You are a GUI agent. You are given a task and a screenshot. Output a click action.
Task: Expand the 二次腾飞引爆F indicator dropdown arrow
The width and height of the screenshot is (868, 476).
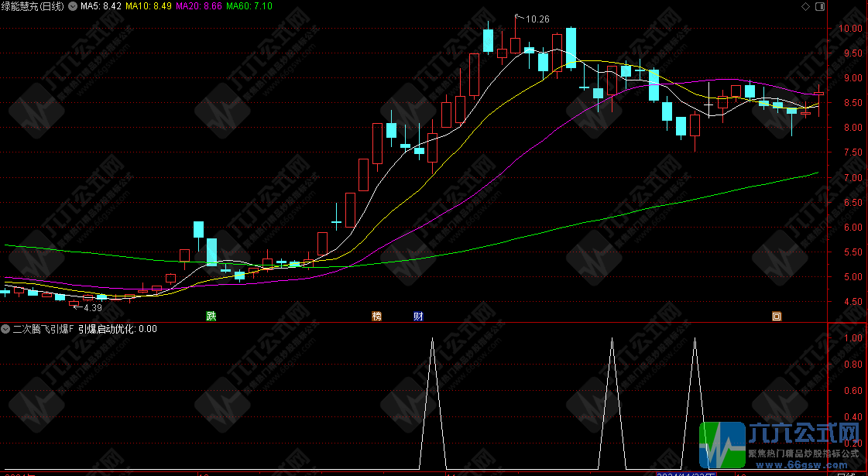(6, 329)
